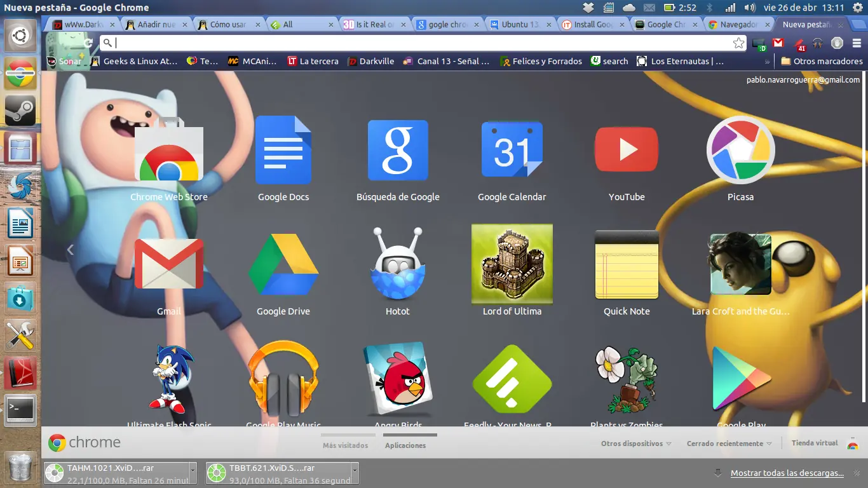Click the battery indicator showing 2:52
Viewport: 868px width, 488px height.
pos(680,8)
